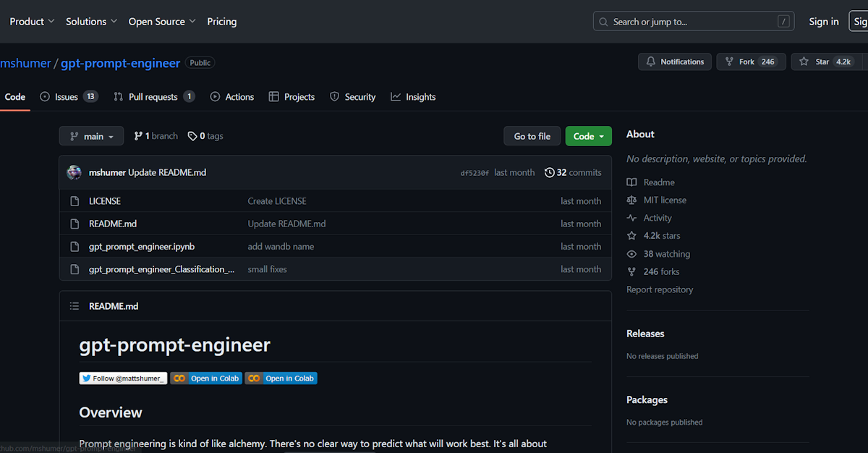Screen dimensions: 868x453
Task: Click the README.md title in readme header
Action: 114,306
